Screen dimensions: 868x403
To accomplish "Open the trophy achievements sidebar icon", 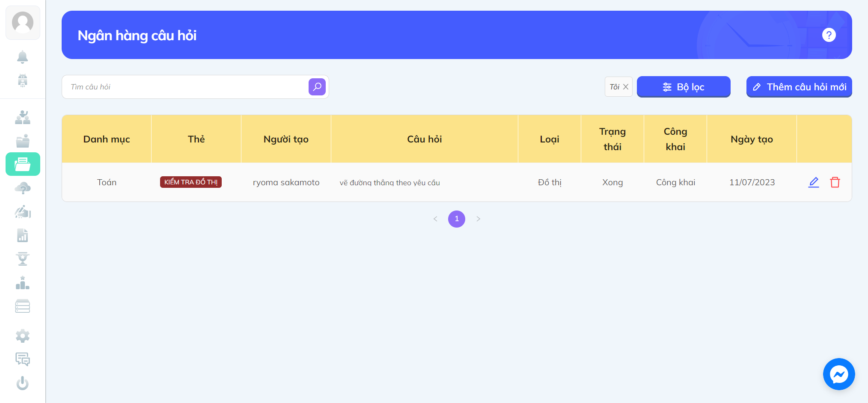I will (23, 259).
